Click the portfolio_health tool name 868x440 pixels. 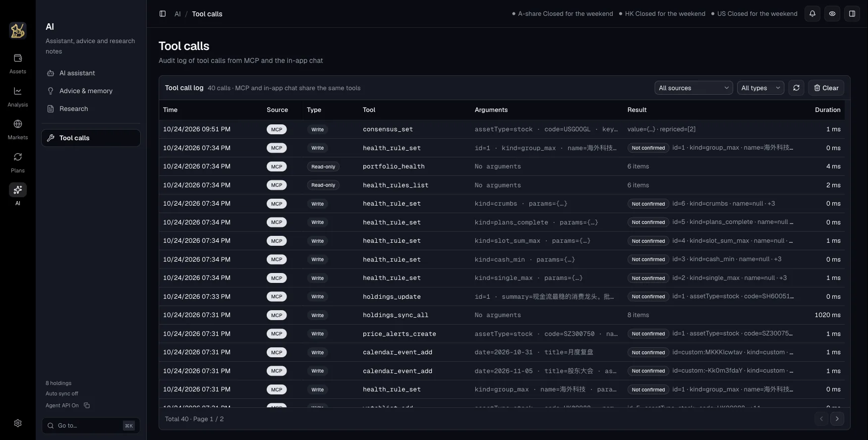(394, 166)
